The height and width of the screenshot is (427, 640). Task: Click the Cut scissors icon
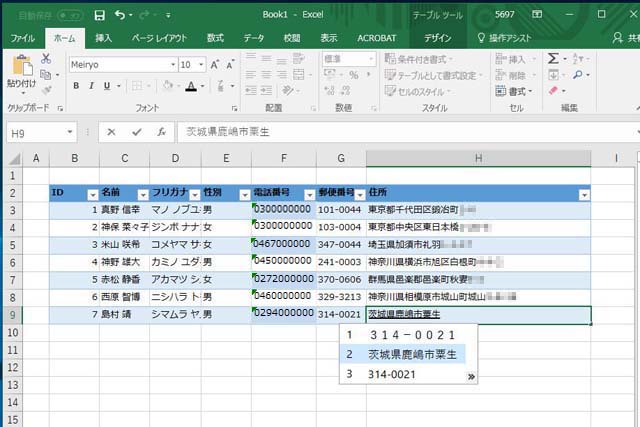(x=45, y=59)
